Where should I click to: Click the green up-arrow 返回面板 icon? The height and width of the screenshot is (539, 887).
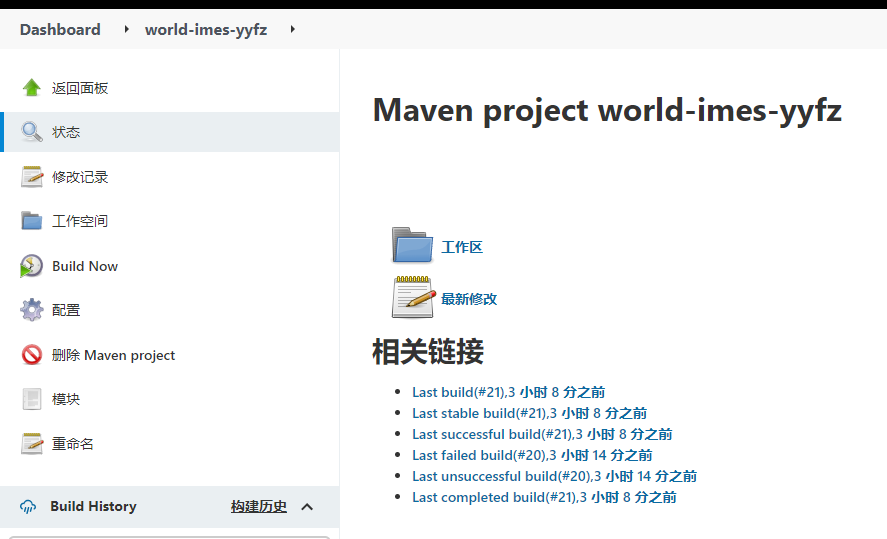tap(32, 88)
